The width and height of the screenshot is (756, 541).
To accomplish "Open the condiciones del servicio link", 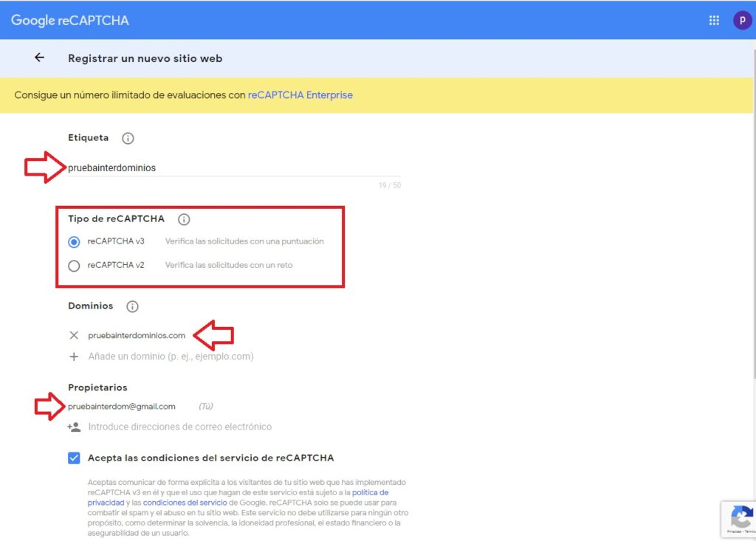I will coord(185,503).
